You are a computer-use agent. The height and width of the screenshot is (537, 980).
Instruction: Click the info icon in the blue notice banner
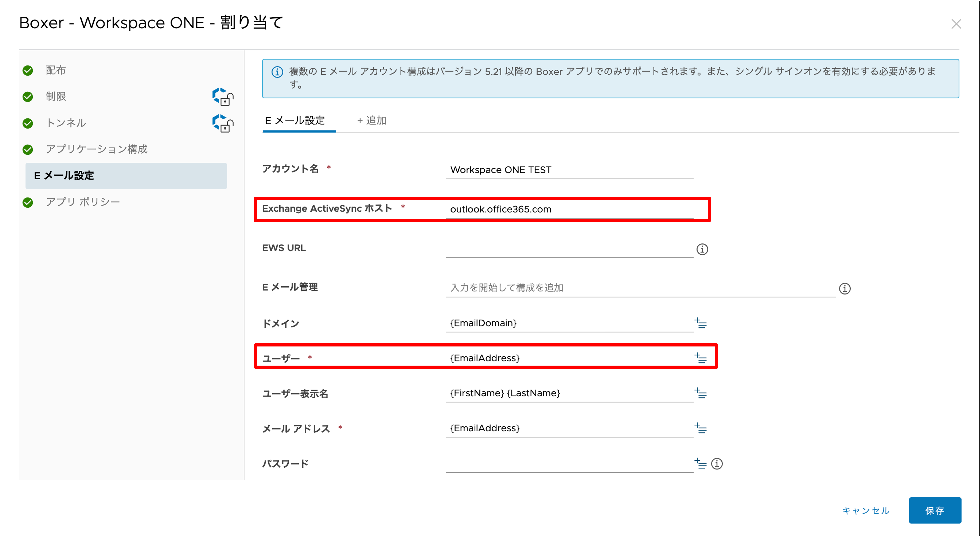coord(277,72)
